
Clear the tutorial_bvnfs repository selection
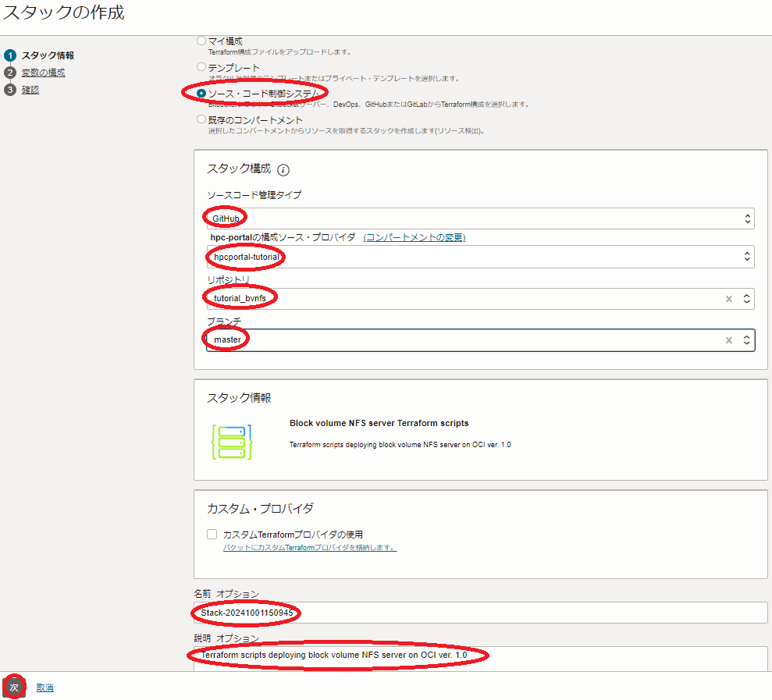click(x=728, y=298)
